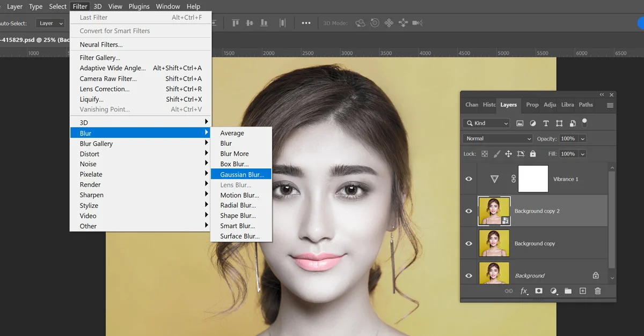Filter layers by shape layer icon

click(x=559, y=123)
